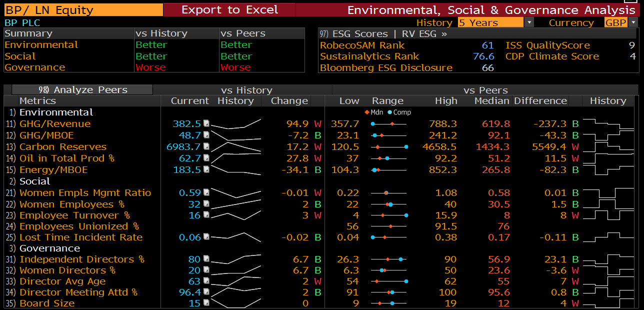The width and height of the screenshot is (644, 310).
Task: Select the vs History column header in Summary
Action: 161,33
